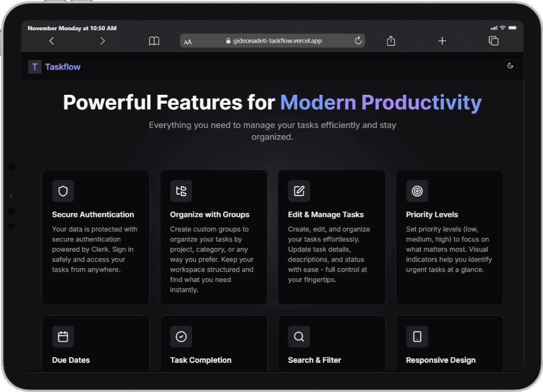Click the phone icon on Responsive Design card
This screenshot has width=543, height=392.
coord(417,336)
